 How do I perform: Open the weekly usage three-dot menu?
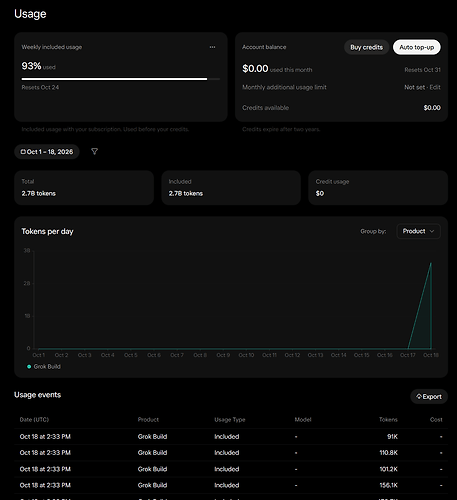[212, 47]
